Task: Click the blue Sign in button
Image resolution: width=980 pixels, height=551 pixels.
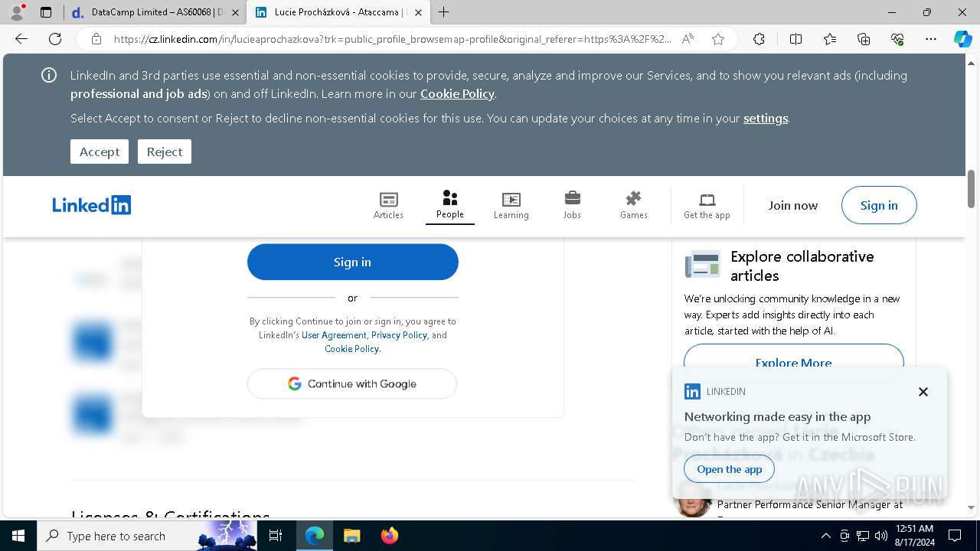Action: click(x=352, y=262)
